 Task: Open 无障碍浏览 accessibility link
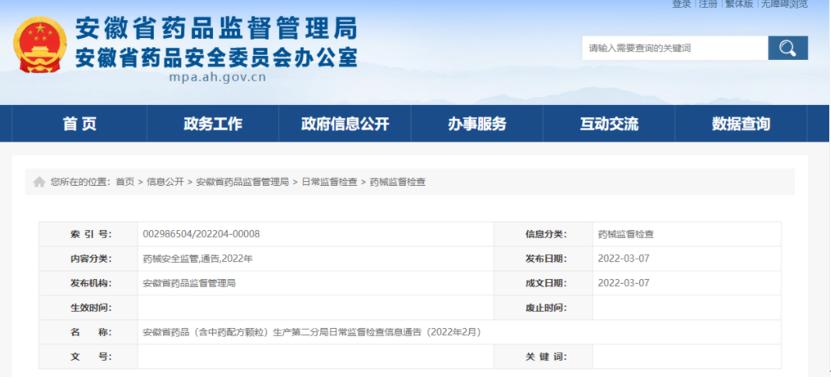784,4
